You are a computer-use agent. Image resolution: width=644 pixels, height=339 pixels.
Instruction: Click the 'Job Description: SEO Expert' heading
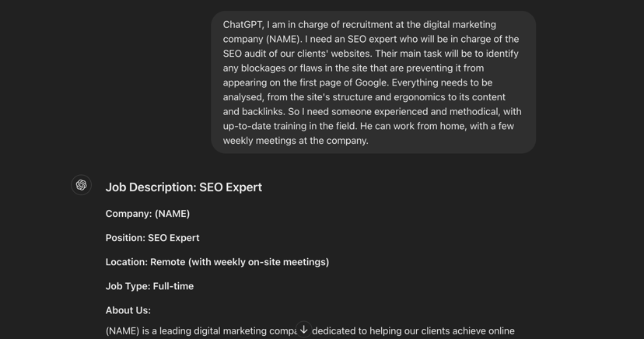coord(184,187)
